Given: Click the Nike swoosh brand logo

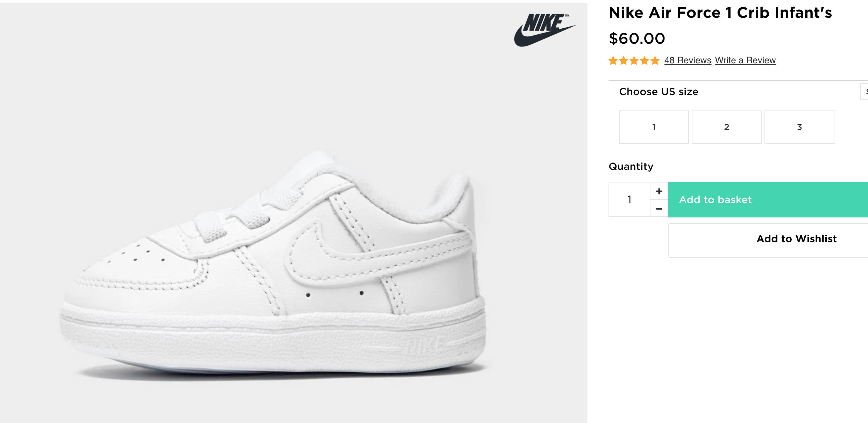Looking at the screenshot, I should pyautogui.click(x=544, y=30).
